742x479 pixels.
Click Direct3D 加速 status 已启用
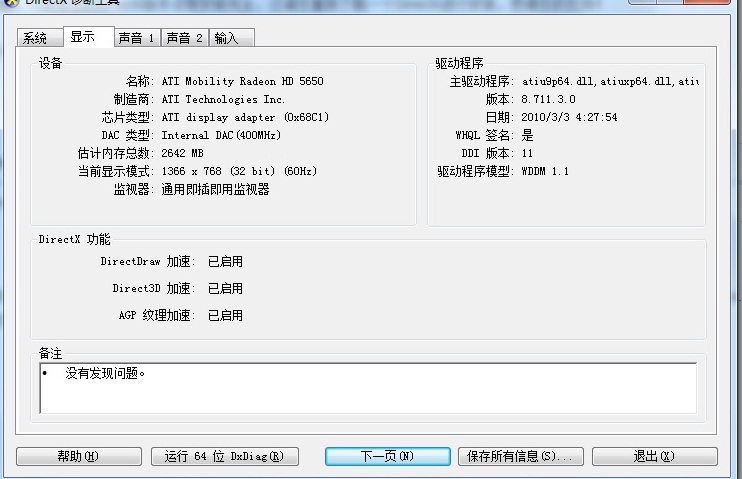[x=225, y=288]
